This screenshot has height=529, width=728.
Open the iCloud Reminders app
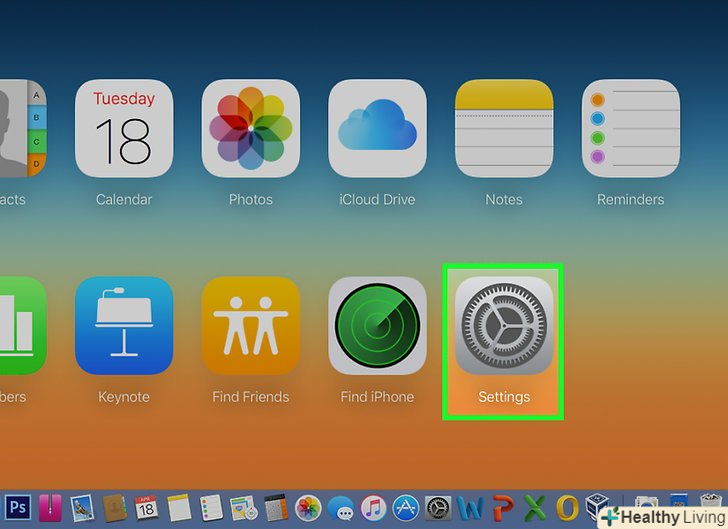tap(631, 128)
